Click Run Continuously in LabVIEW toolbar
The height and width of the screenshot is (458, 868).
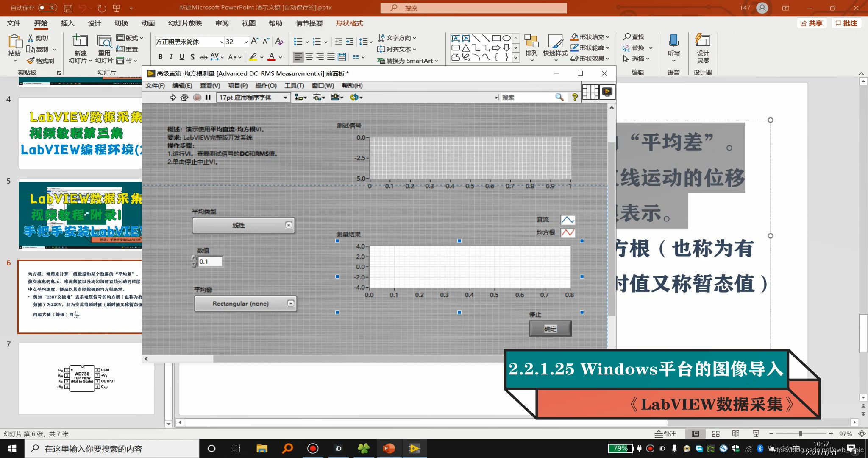point(184,97)
